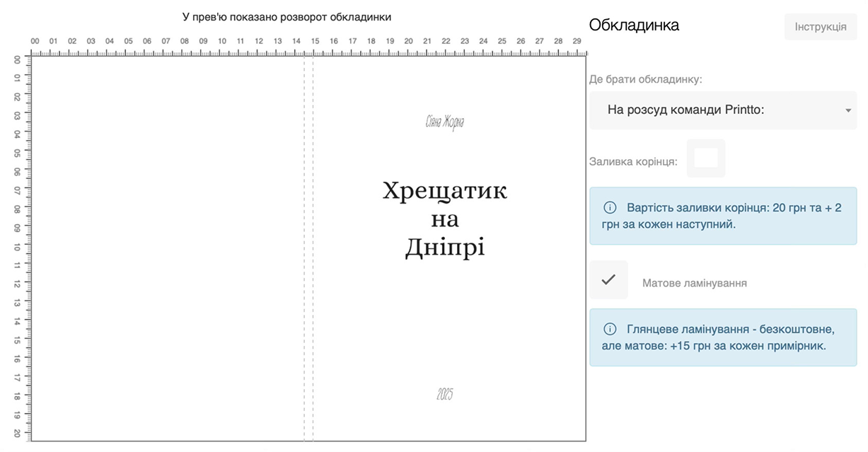Click the 15 mark on the horizontal ruler
The height and width of the screenshot is (452, 868).
315,42
